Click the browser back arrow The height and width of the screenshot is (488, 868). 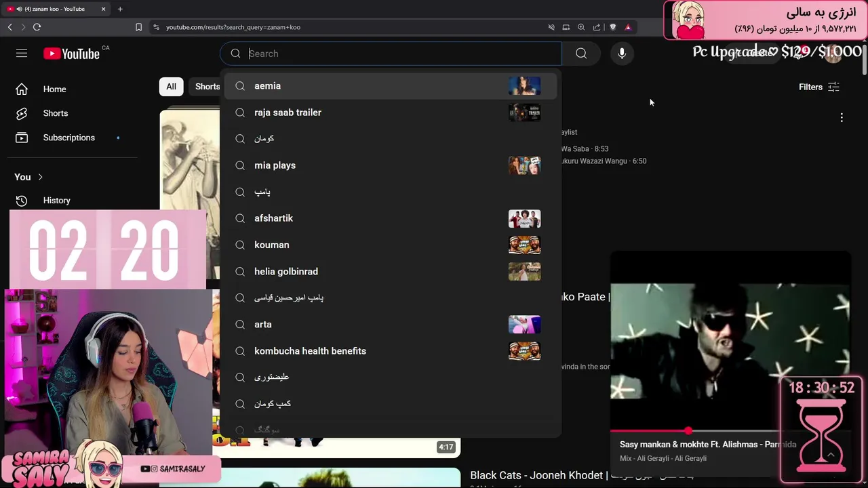tap(10, 27)
